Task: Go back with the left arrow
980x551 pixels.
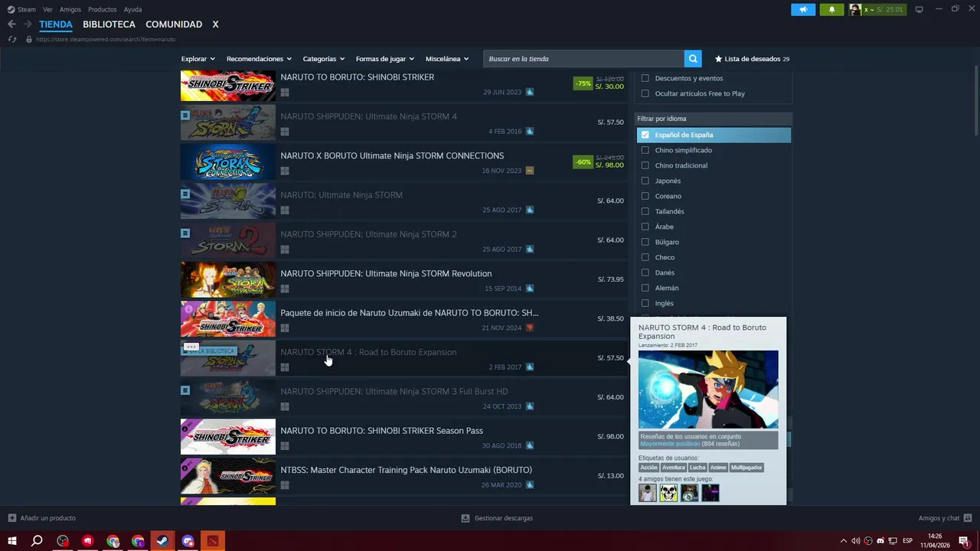Action: [11, 24]
